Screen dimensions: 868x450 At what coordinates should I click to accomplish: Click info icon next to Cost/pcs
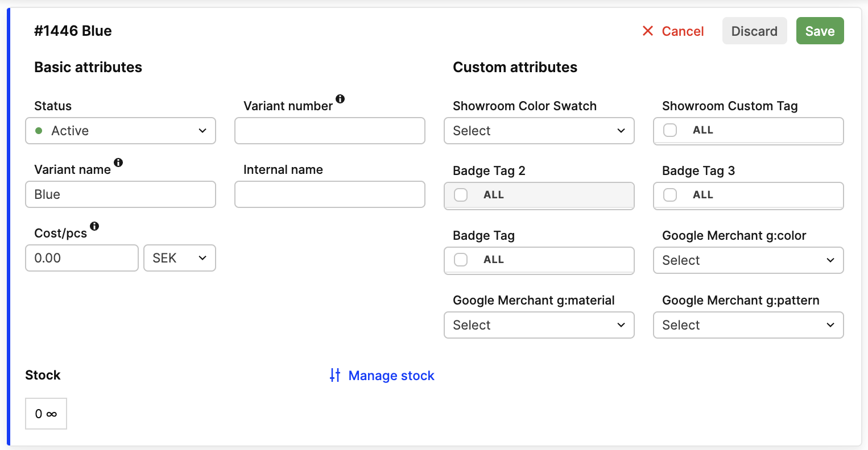point(94,226)
